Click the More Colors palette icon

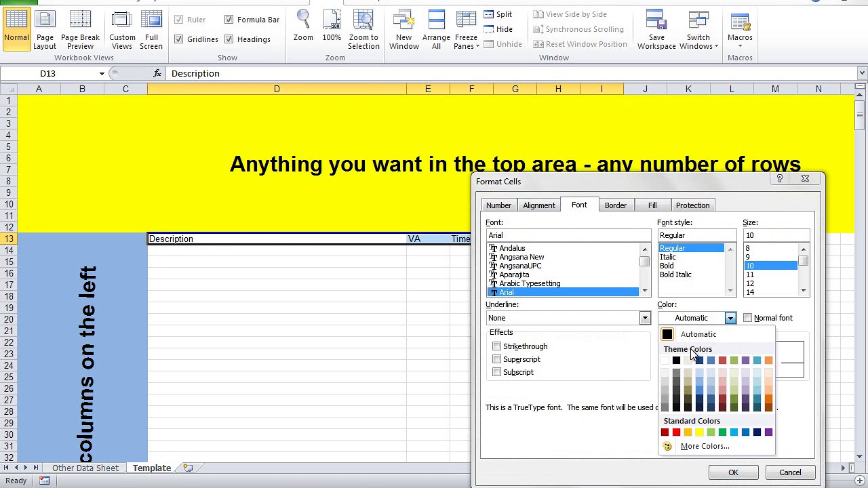(x=667, y=446)
